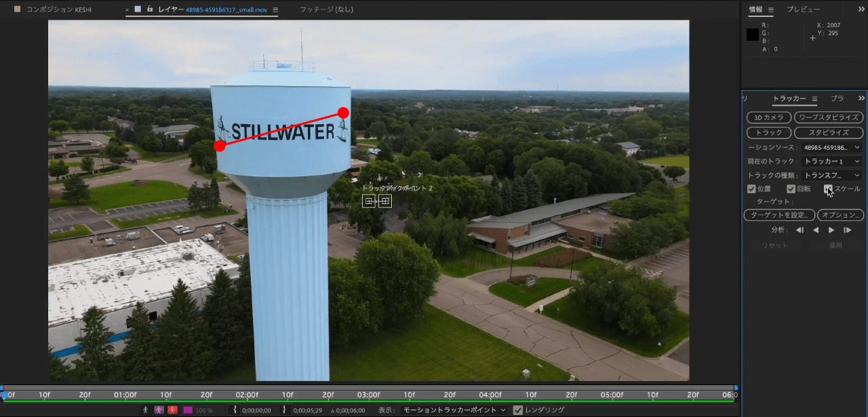The height and width of the screenshot is (417, 868).
Task: Close the レイヤー panel tab with the x
Action: [127, 9]
